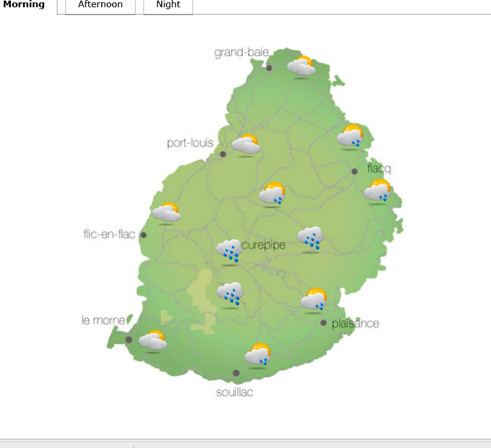Click the rain cloud icon east of curepipe
Image resolution: width=491 pixels, height=448 pixels.
pyautogui.click(x=311, y=237)
